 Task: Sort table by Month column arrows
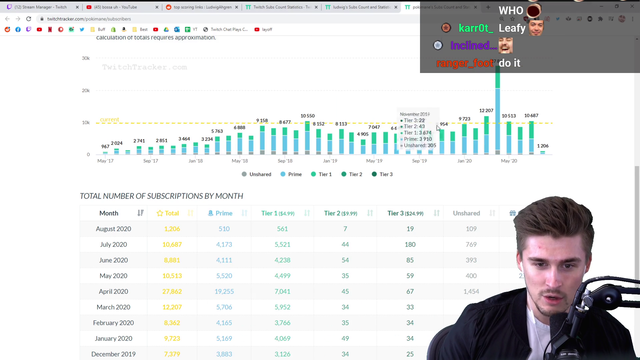[140, 213]
